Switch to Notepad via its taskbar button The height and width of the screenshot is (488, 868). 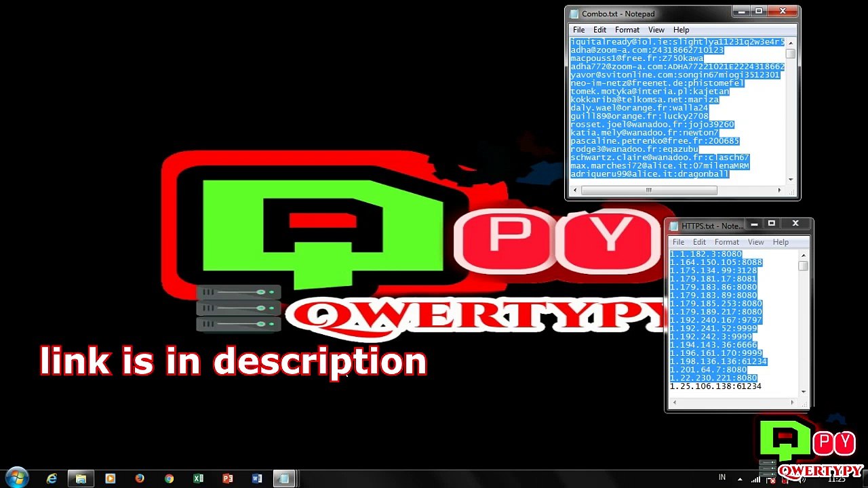[x=285, y=479]
